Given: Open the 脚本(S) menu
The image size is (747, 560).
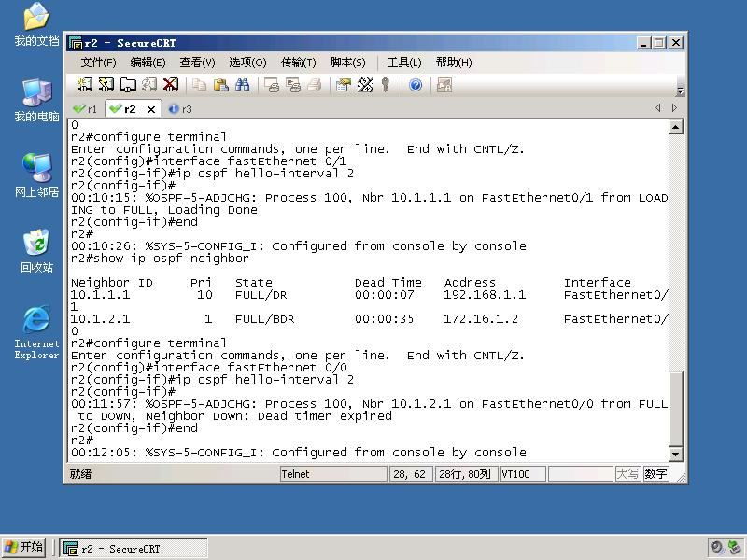Looking at the screenshot, I should click(347, 63).
